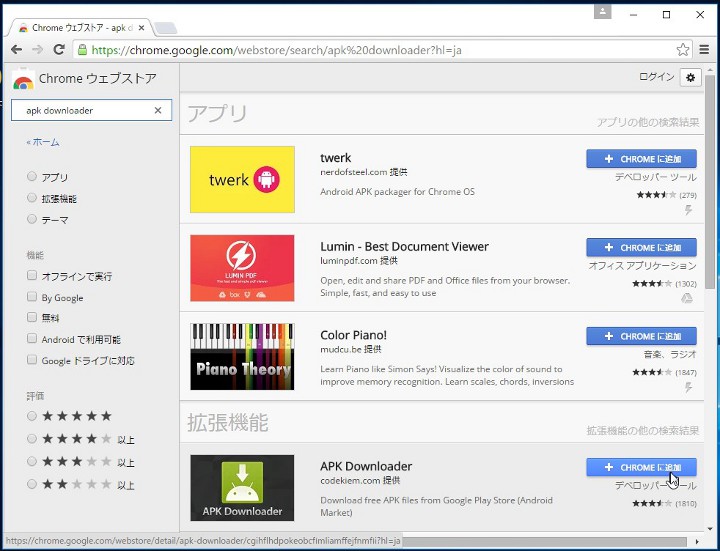
Task: Clear the apk downloader search
Action: (158, 110)
